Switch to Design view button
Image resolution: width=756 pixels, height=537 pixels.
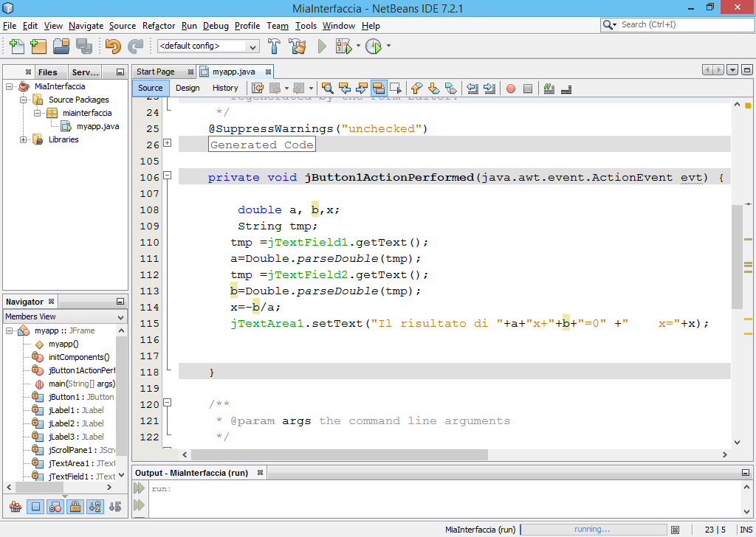pyautogui.click(x=188, y=88)
